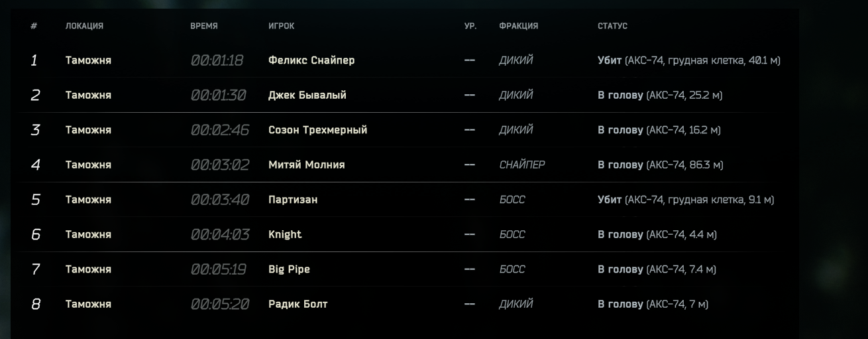Screen dimensions: 868x339
Task: Select player Митяй Молния
Action: pyautogui.click(x=306, y=165)
